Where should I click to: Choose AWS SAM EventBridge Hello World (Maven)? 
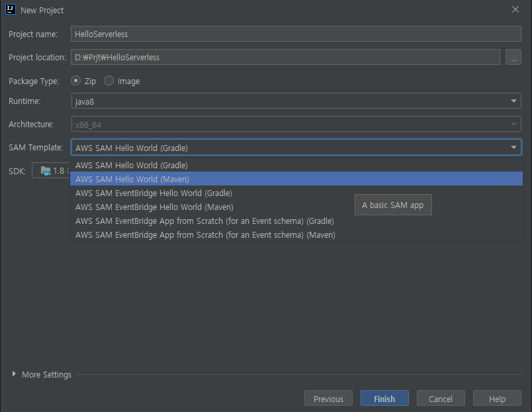(296, 207)
